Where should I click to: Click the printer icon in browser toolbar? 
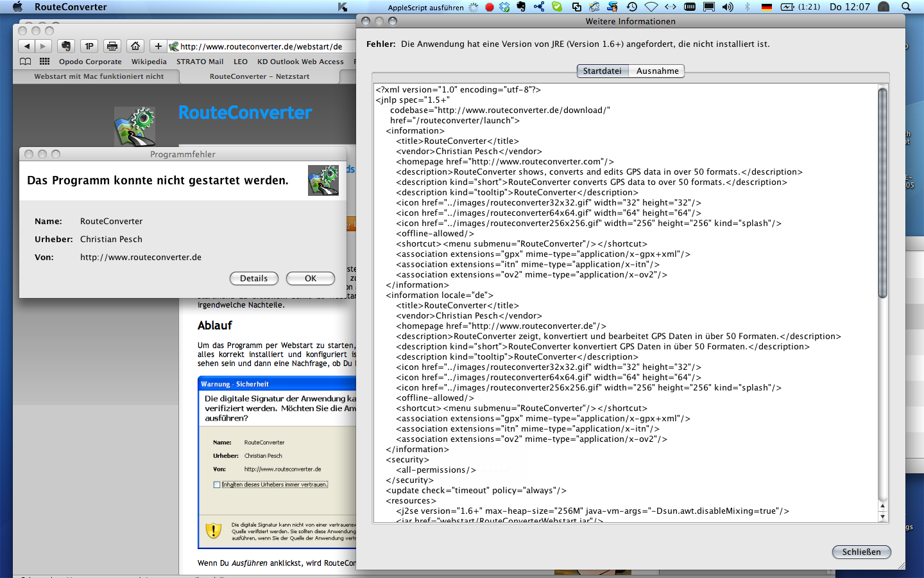[112, 46]
